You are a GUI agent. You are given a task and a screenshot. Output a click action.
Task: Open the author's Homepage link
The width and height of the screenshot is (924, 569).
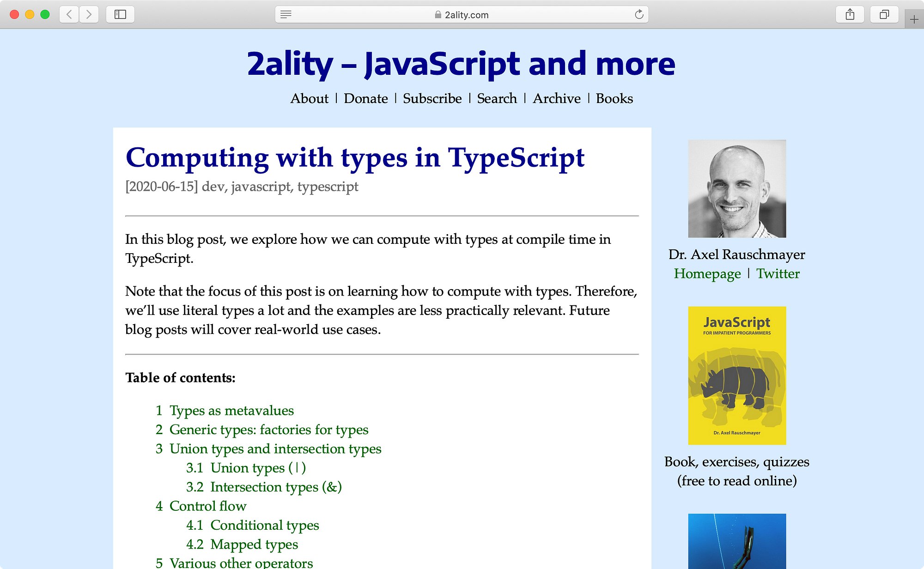pyautogui.click(x=707, y=274)
